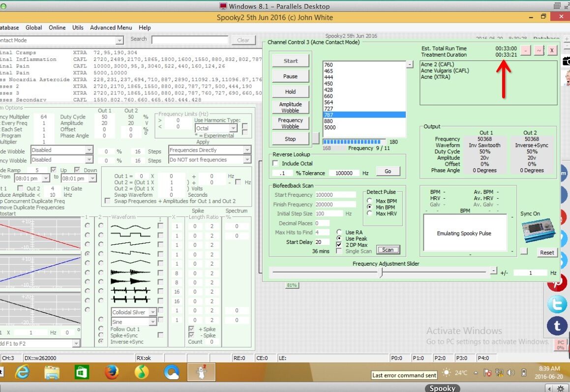Open the Tumblr share icon
This screenshot has height=392, width=570.
(x=557, y=326)
